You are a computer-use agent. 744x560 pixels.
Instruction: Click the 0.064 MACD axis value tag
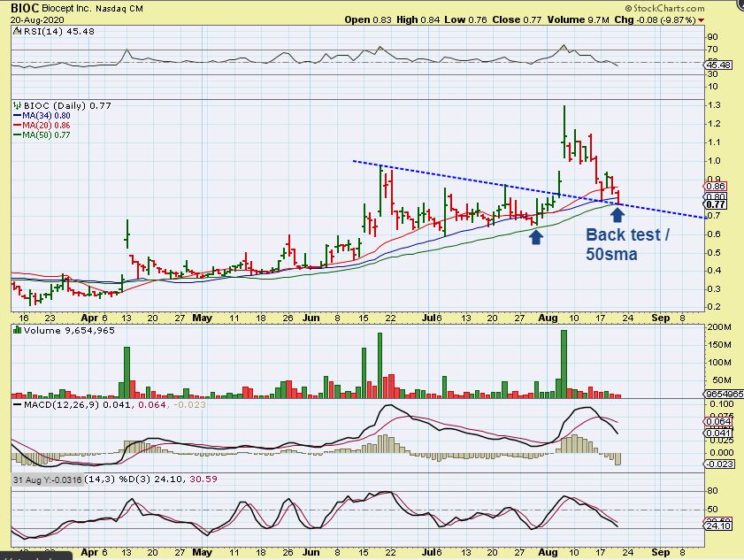click(x=718, y=421)
